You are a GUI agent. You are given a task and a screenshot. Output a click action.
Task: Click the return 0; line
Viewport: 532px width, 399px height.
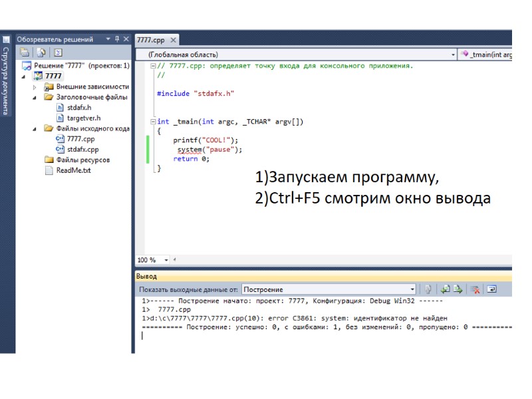click(192, 159)
